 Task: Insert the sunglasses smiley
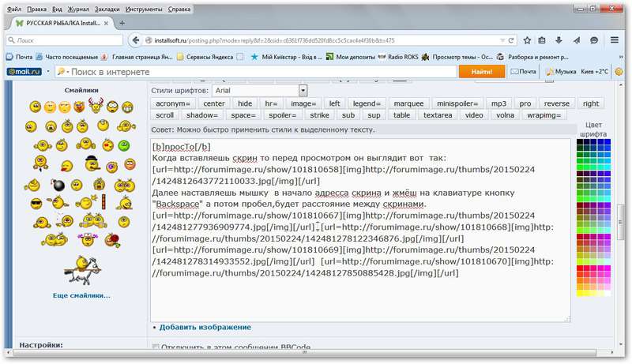pos(36,204)
